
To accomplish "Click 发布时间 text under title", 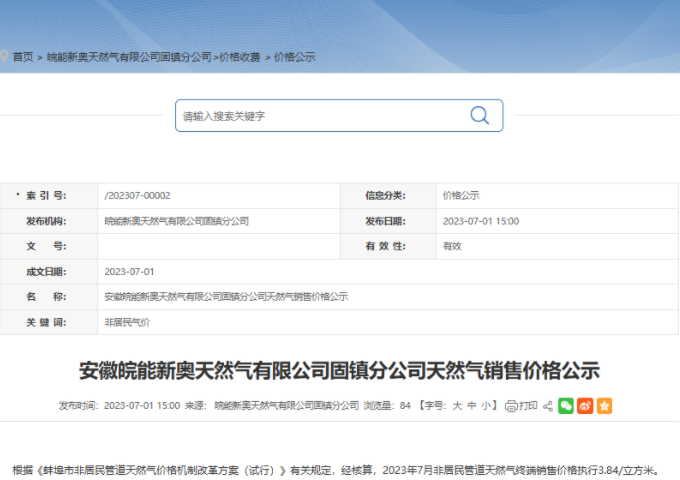I will [119, 406].
